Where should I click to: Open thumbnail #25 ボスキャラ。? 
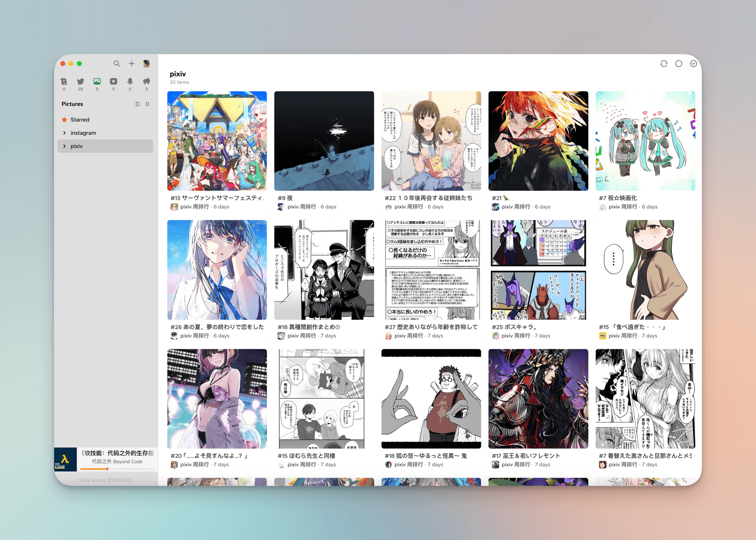[538, 270]
